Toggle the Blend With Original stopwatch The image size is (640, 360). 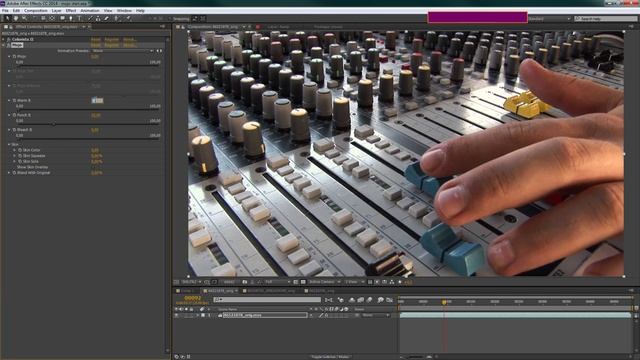coord(14,173)
